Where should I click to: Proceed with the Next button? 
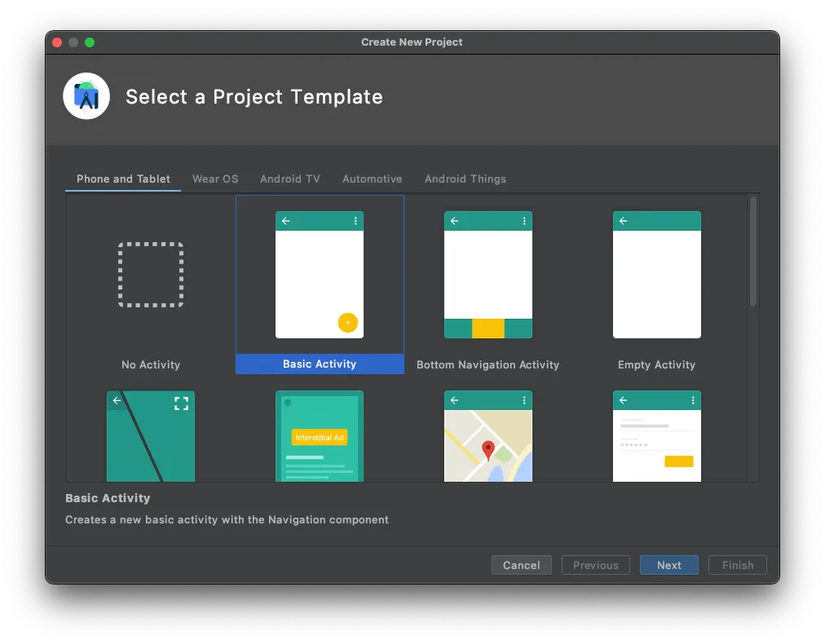coord(668,565)
